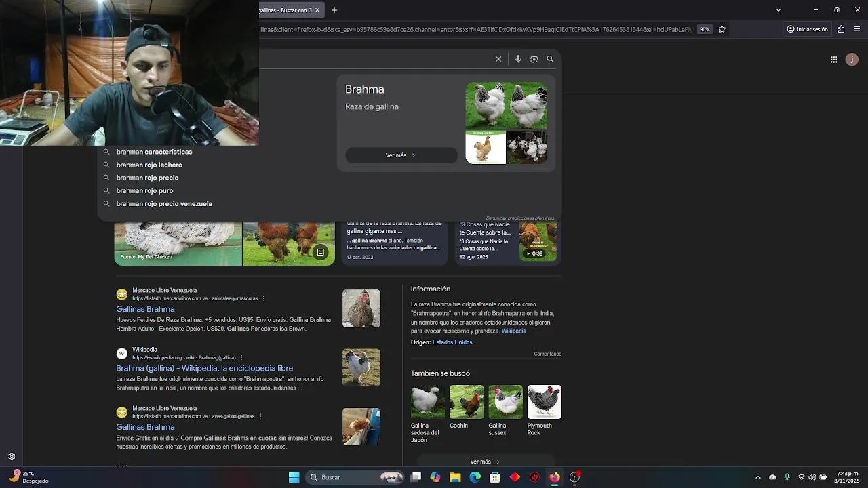Image resolution: width=868 pixels, height=488 pixels.
Task: Clear the search box with the X icon
Action: click(x=498, y=59)
